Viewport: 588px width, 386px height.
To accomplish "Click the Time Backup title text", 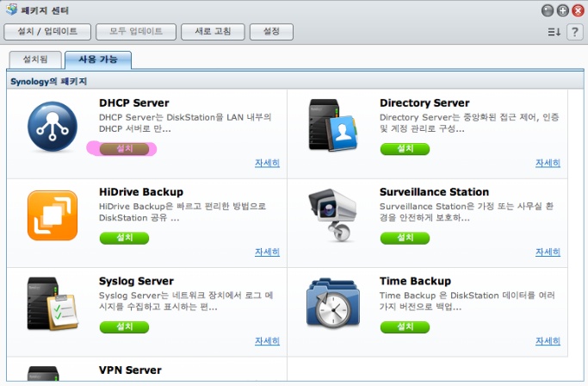I will click(x=415, y=281).
